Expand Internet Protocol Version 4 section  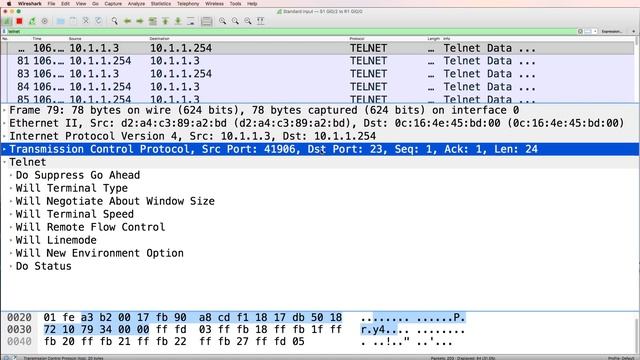(4, 136)
